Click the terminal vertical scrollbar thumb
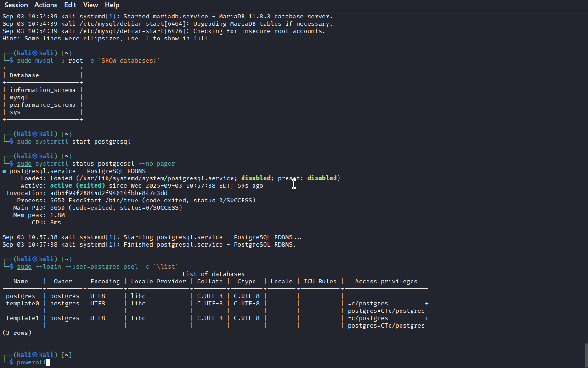 tap(585, 354)
